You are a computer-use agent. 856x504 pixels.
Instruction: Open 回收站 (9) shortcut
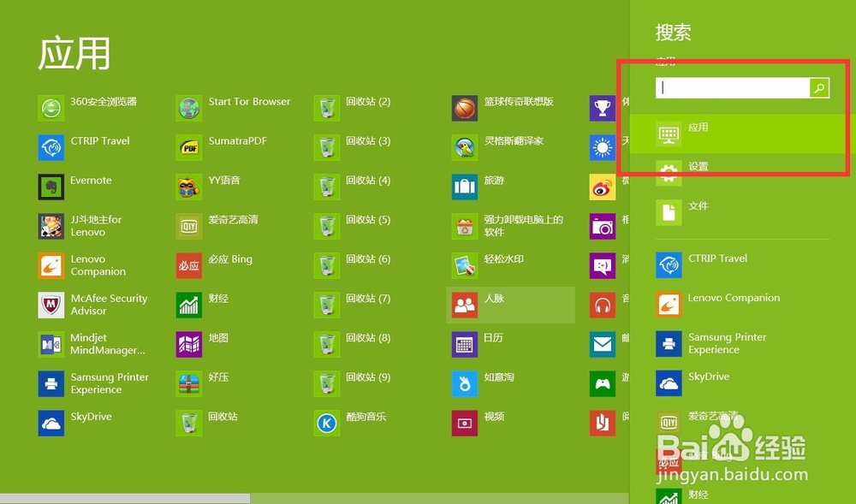click(x=352, y=383)
